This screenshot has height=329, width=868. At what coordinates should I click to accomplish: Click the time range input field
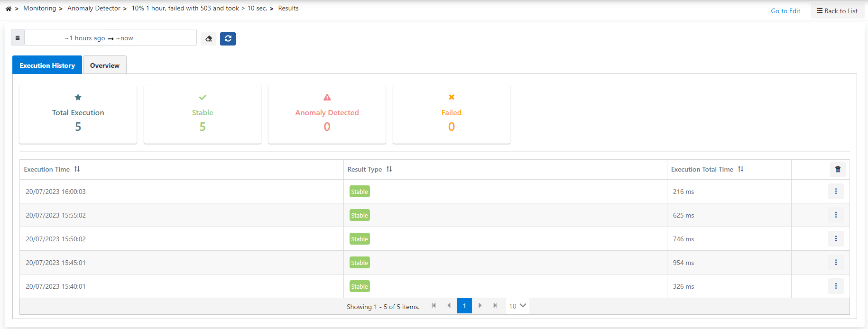click(x=110, y=38)
